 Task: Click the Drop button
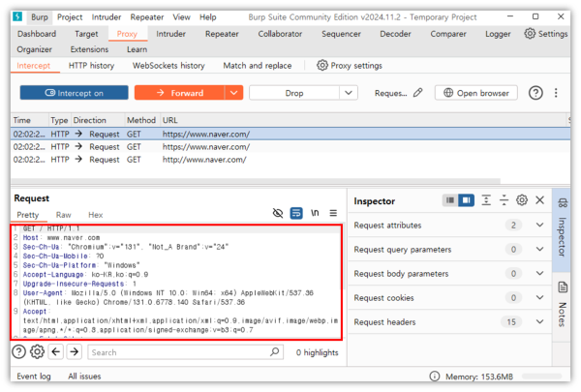tap(294, 93)
